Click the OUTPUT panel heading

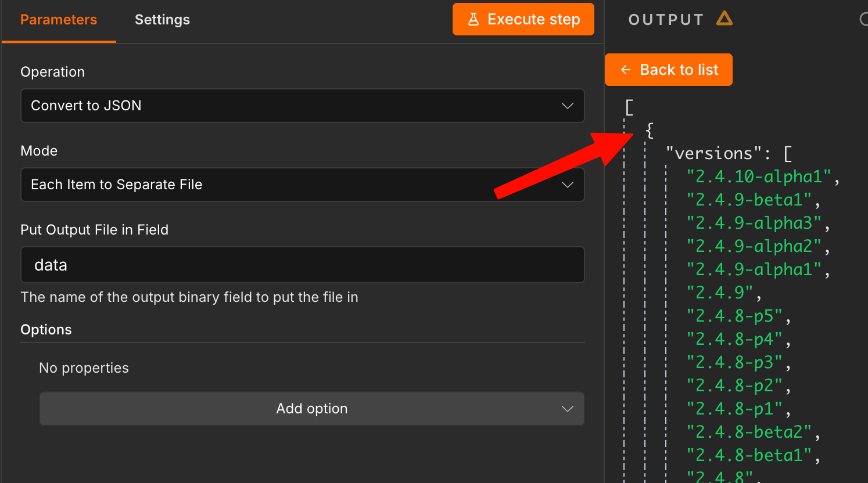click(x=666, y=20)
